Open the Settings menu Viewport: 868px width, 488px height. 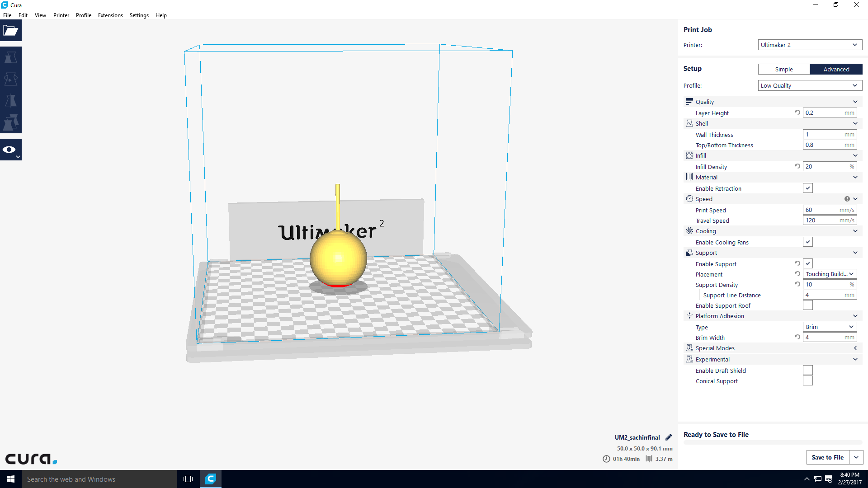pyautogui.click(x=139, y=15)
